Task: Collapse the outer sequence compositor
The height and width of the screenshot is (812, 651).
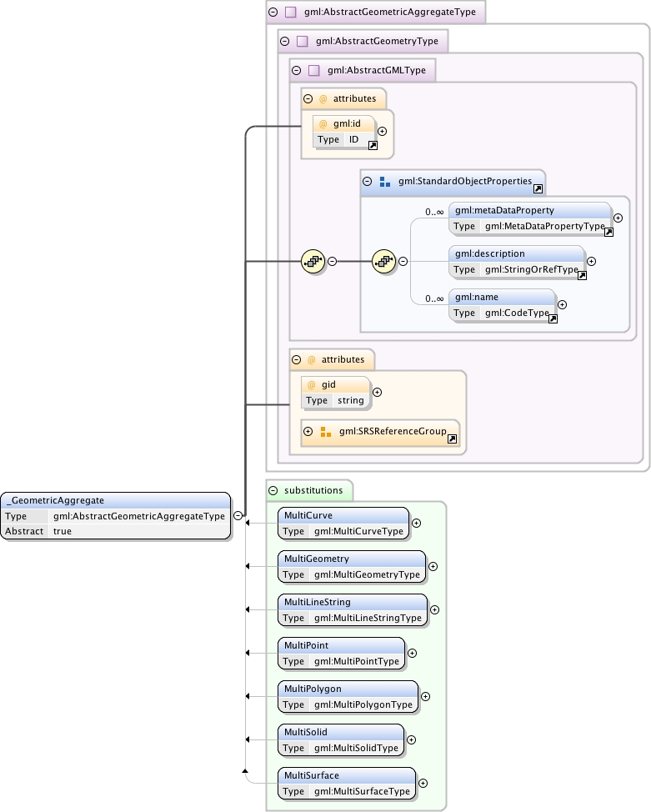Action: click(332, 262)
